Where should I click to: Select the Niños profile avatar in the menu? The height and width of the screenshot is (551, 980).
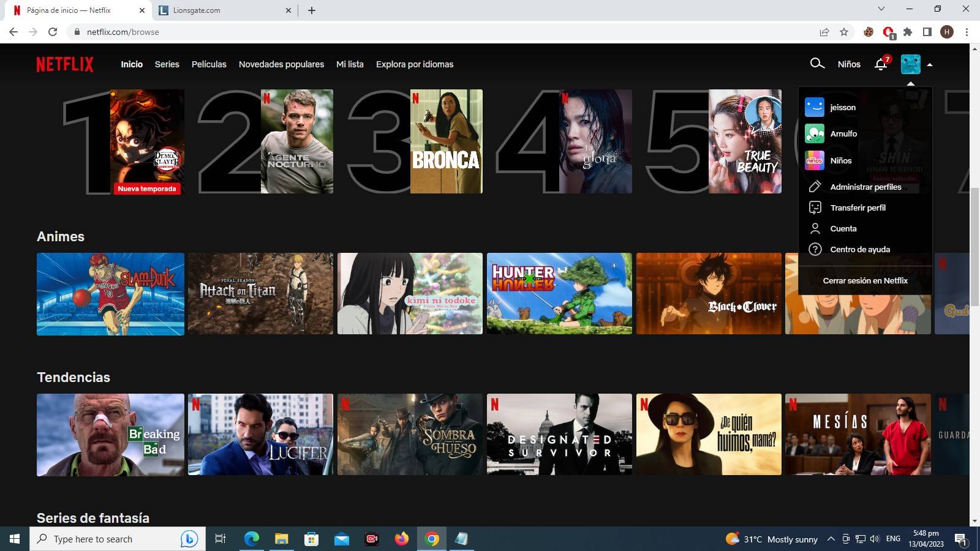815,160
